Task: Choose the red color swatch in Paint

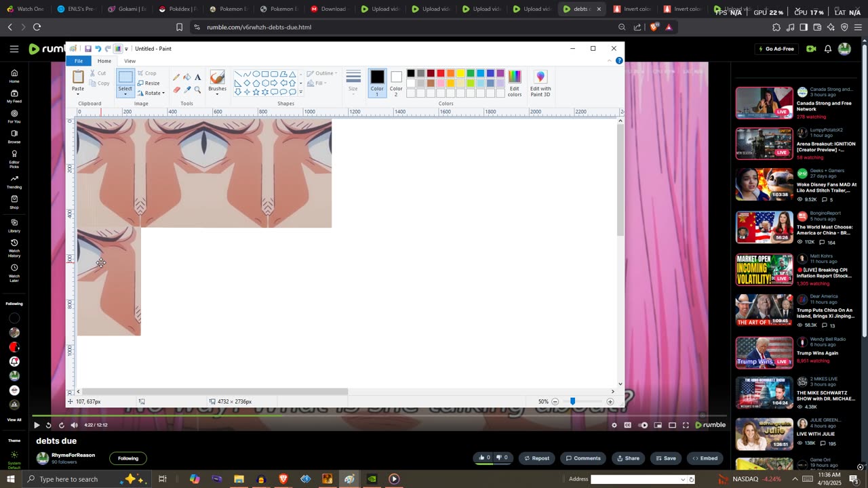Action: pos(441,73)
